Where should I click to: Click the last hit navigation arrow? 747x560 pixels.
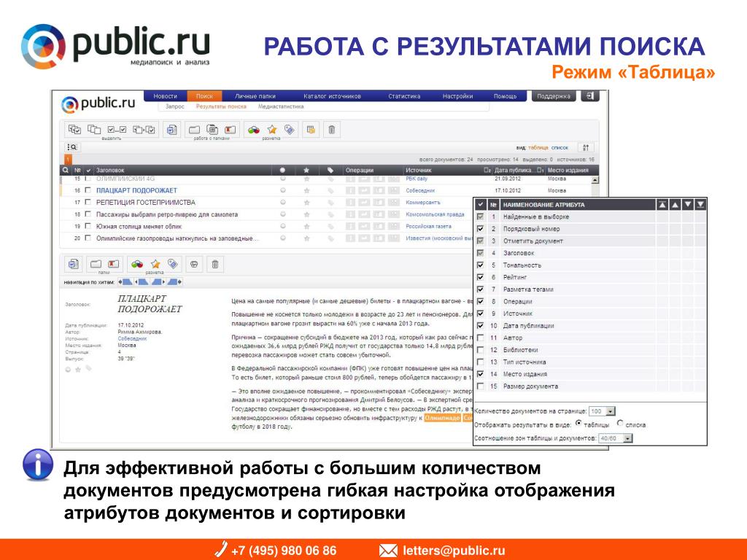pyautogui.click(x=175, y=282)
